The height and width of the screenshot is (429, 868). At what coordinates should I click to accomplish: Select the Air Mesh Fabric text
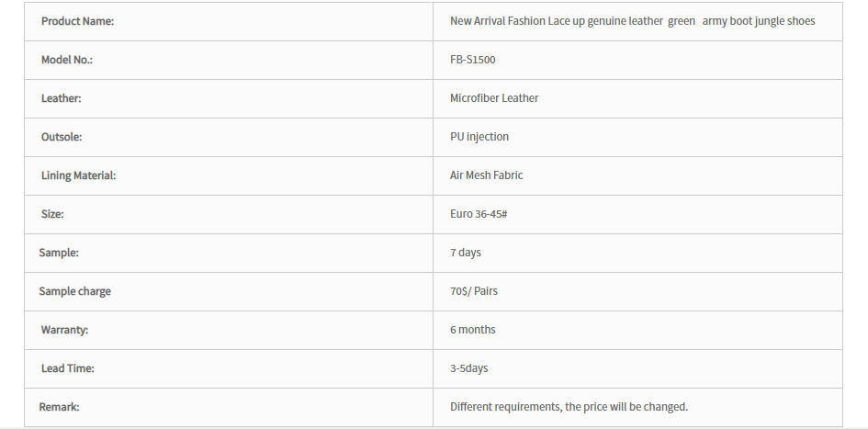point(486,175)
